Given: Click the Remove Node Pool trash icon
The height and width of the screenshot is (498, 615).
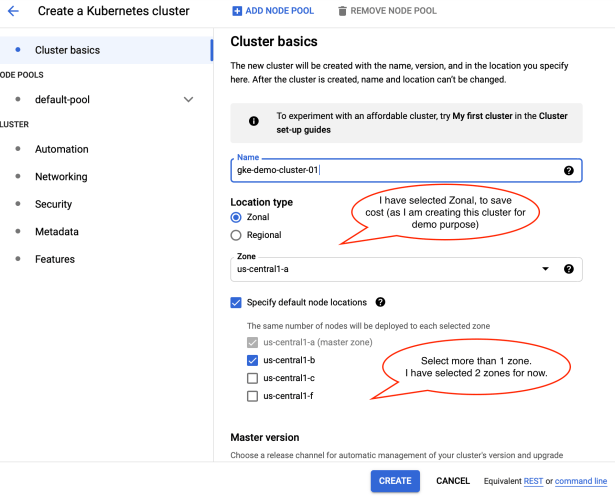Looking at the screenshot, I should pos(343,11).
